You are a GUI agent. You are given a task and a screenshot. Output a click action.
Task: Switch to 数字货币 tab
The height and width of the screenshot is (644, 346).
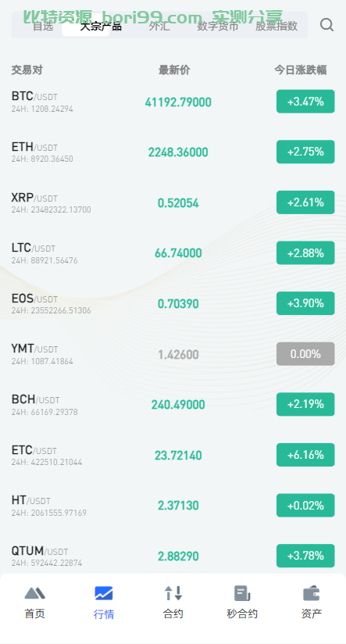click(218, 26)
